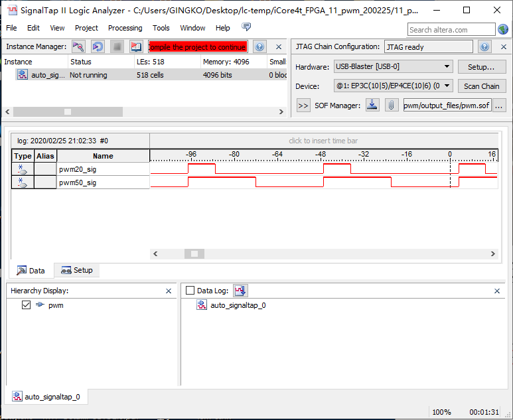This screenshot has height=420, width=513.
Task: Open the Instance Manager help icon
Action: [259, 46]
